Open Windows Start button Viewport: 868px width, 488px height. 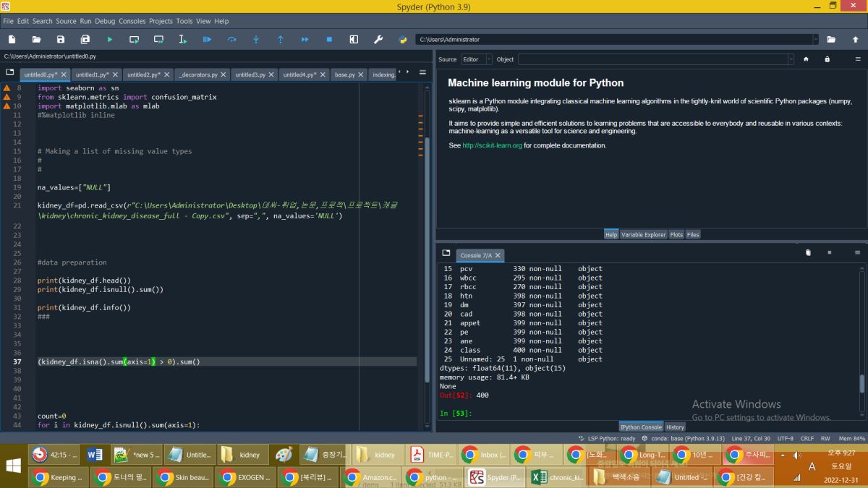pos(13,465)
